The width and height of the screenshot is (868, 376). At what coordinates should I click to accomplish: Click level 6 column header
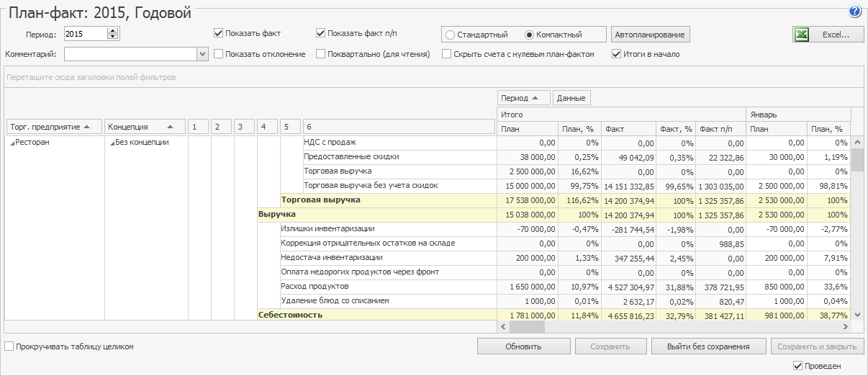(398, 127)
